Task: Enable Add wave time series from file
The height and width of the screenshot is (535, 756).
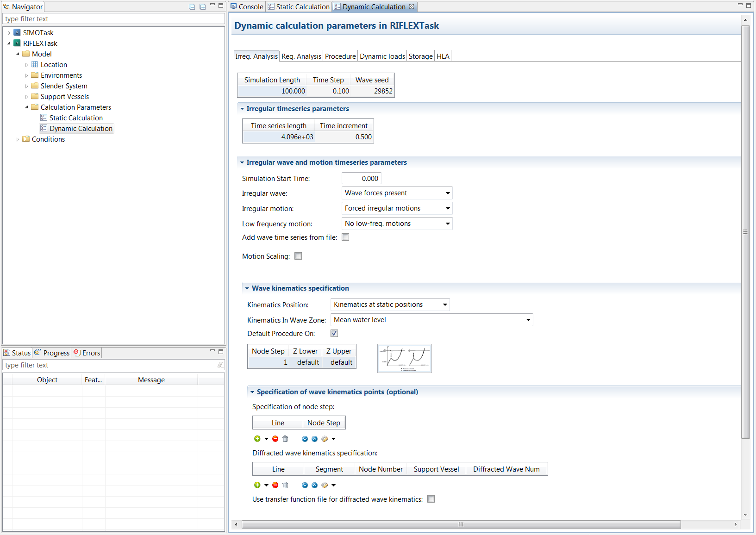Action: pyautogui.click(x=345, y=237)
